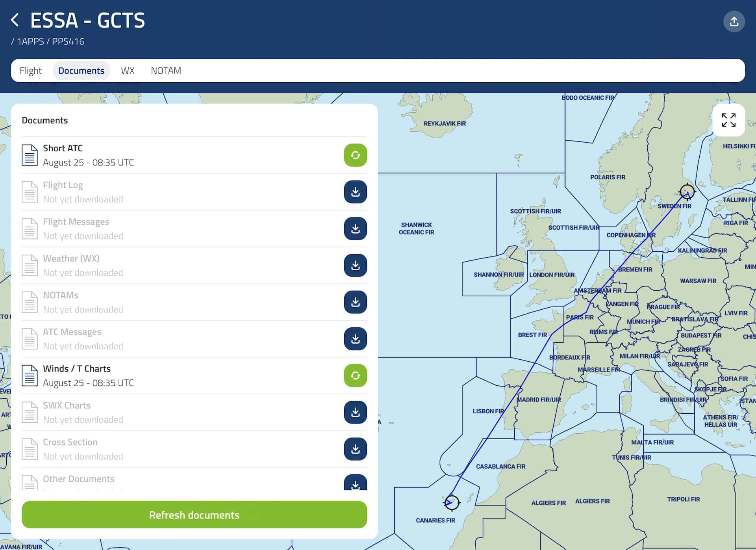The width and height of the screenshot is (756, 550).
Task: Click the Refresh documents button
Action: click(x=194, y=515)
